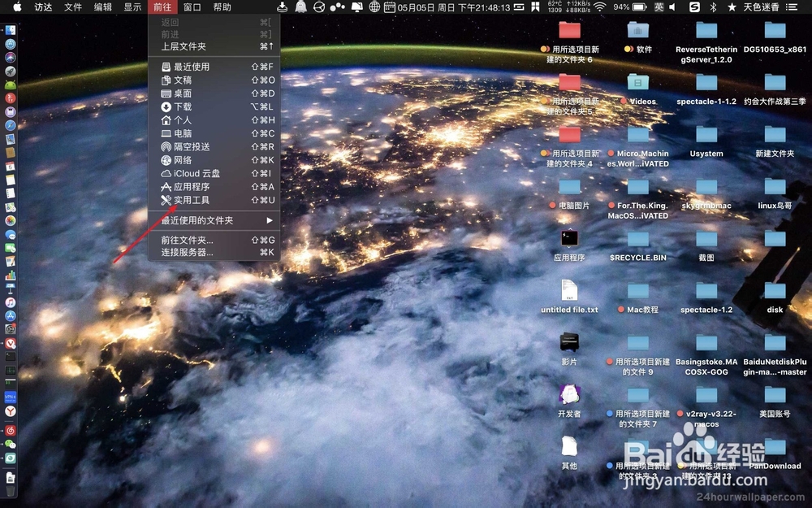
Task: Select untitled file.txt on desktop
Action: coord(569,297)
